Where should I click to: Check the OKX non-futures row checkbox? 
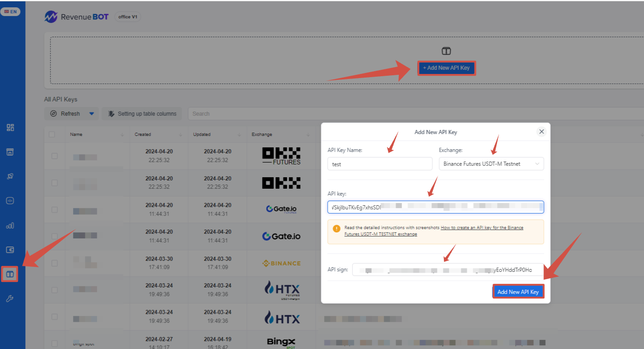click(x=55, y=183)
